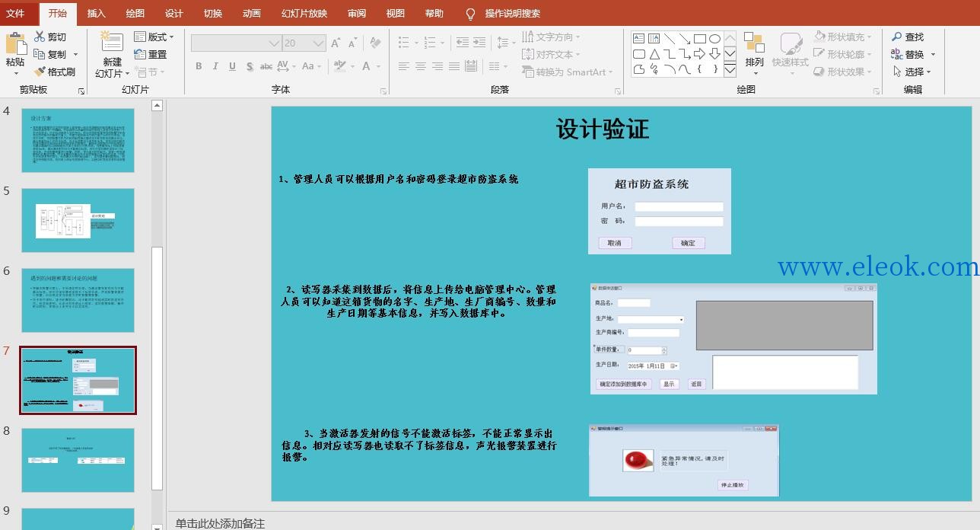Open the font color A dropdown
This screenshot has width=980, height=530.
coord(377,66)
